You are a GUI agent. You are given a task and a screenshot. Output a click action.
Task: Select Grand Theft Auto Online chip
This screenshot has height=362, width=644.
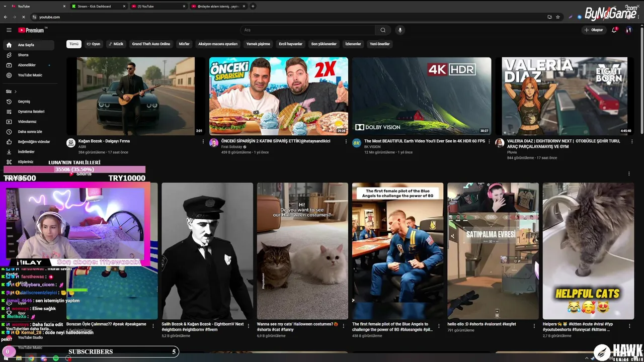click(x=151, y=44)
